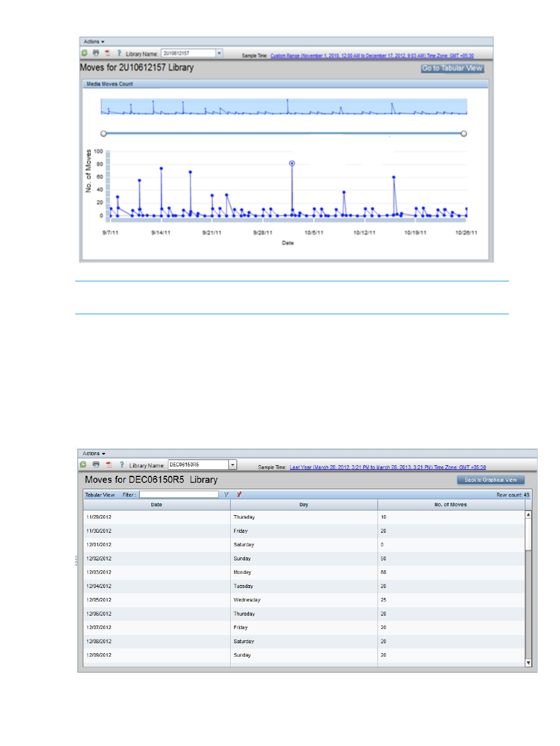Viewport: 560px width, 746px height.
Task: Click Wednesday cell in Day column
Action: click(304, 600)
